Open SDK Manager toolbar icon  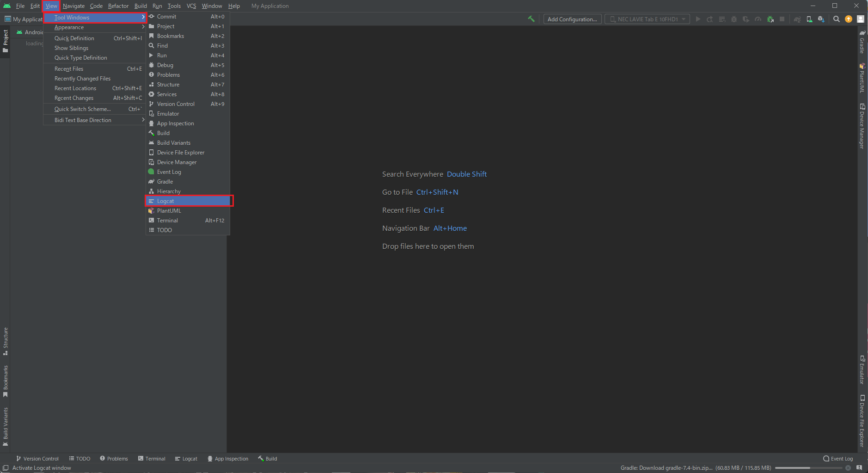(821, 19)
